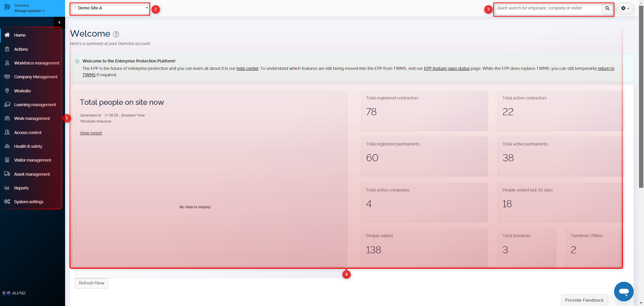Open Visitor management via its icon
This screenshot has height=306, width=644.
[7, 160]
